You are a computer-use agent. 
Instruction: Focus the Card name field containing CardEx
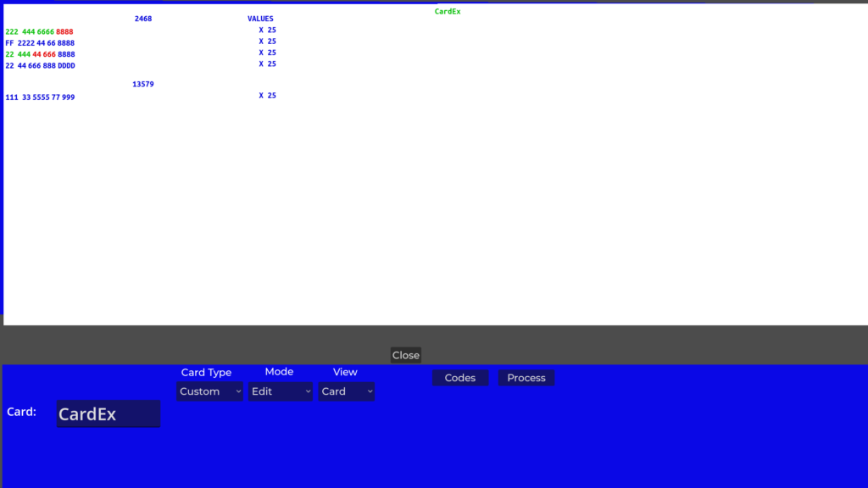pyautogui.click(x=108, y=414)
